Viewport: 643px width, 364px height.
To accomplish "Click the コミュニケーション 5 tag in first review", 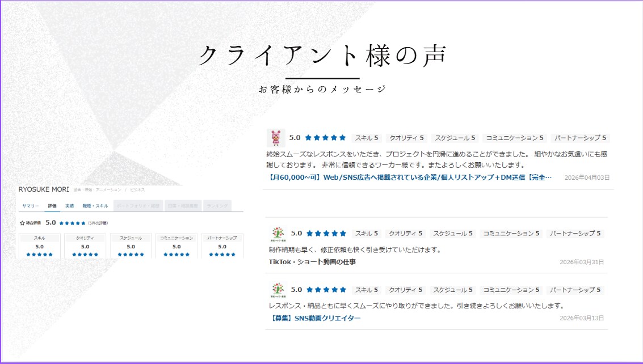I will (x=515, y=138).
